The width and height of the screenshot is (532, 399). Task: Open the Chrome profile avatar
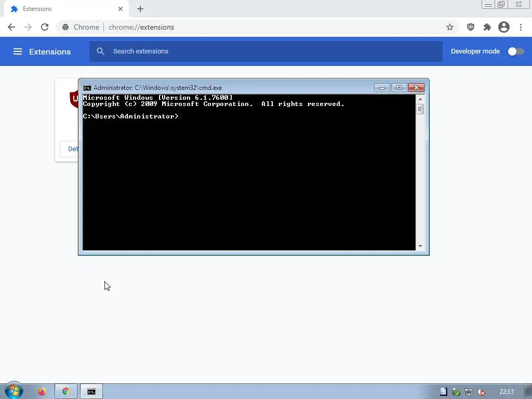[504, 27]
